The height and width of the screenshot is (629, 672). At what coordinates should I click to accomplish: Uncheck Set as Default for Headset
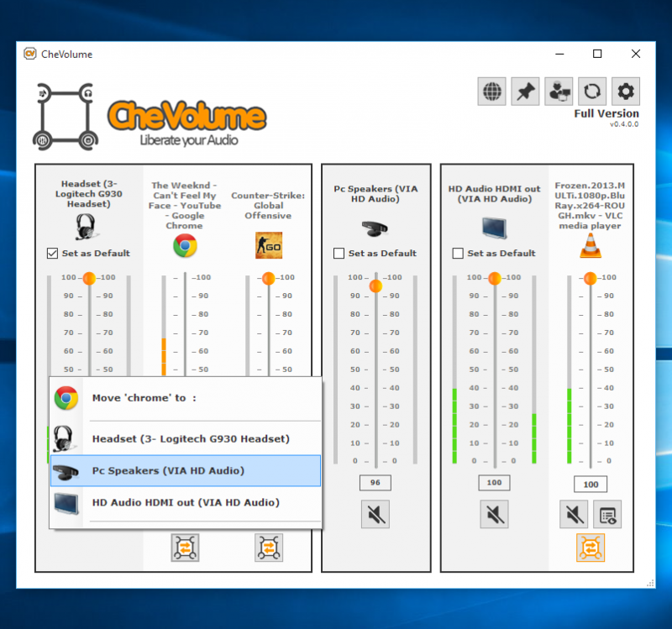point(52,254)
